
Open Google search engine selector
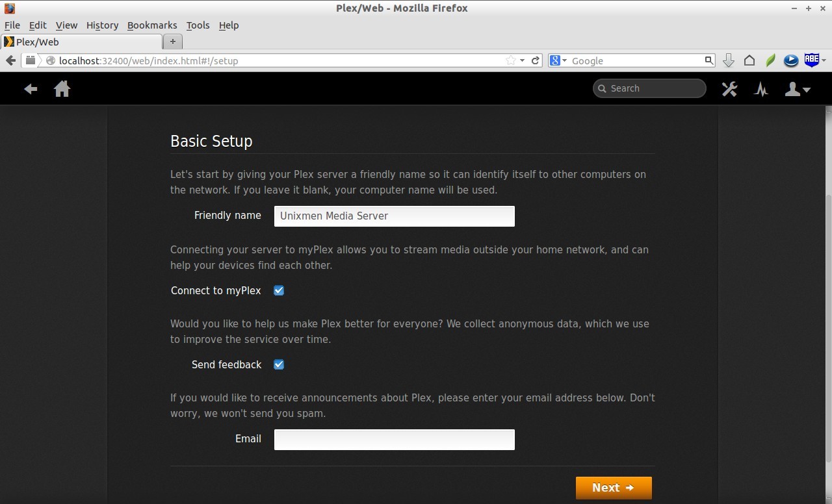click(558, 60)
